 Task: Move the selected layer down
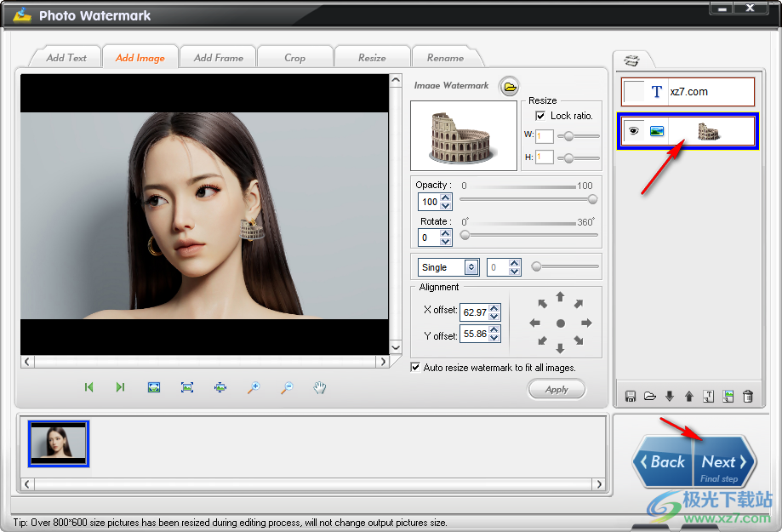[670, 397]
